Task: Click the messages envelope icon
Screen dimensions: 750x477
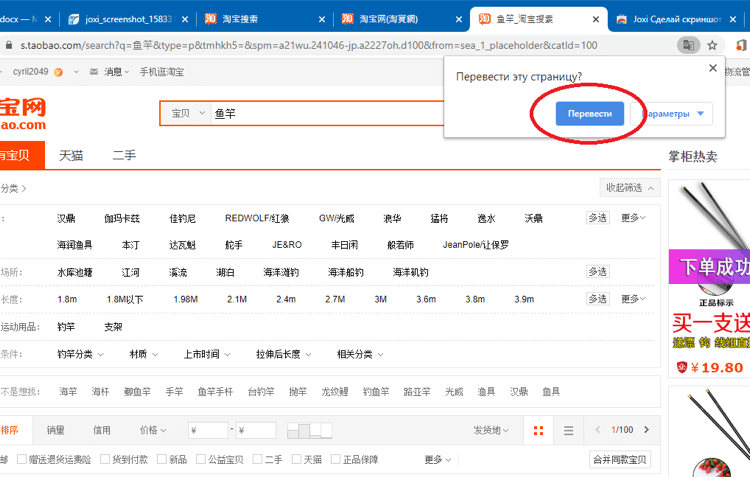Action: tap(94, 72)
